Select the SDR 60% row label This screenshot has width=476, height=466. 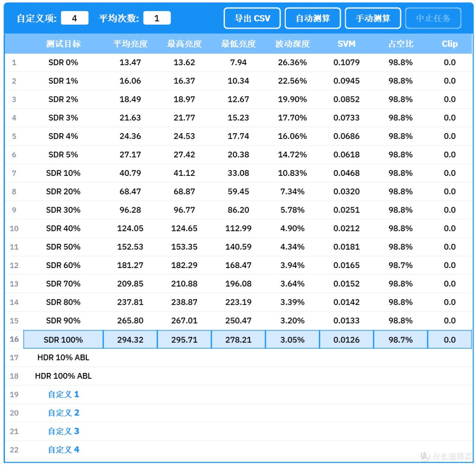pos(63,265)
